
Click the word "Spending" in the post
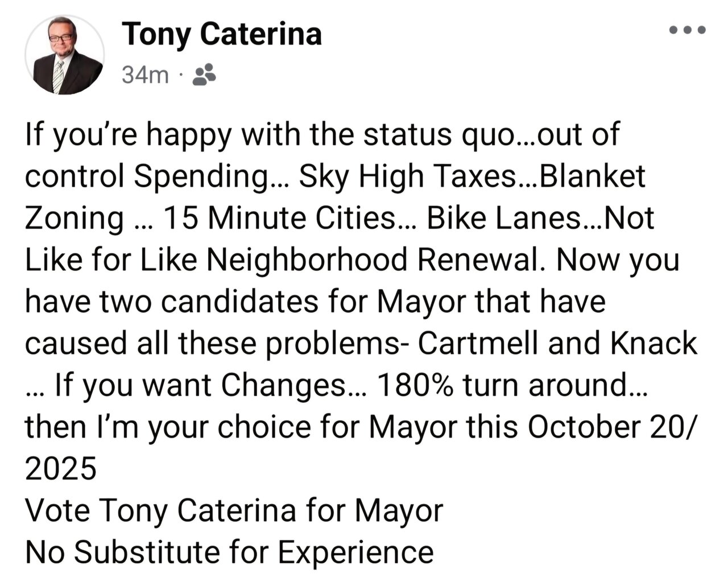[204, 178]
